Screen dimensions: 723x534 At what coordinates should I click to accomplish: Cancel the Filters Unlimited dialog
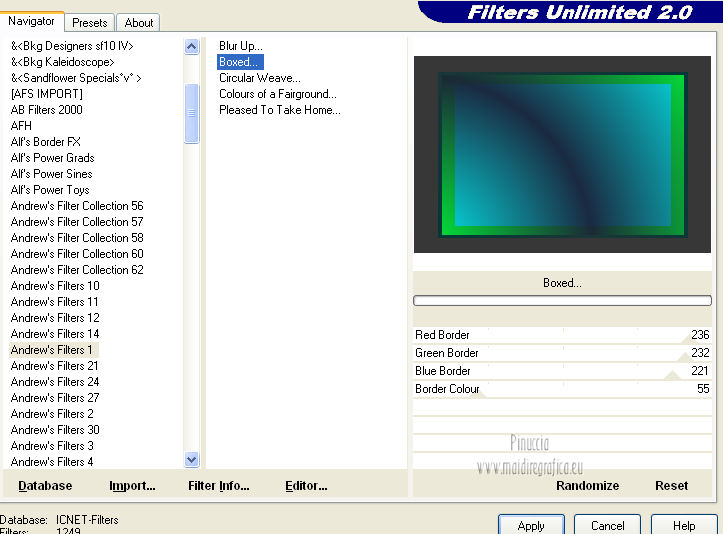coord(607,525)
